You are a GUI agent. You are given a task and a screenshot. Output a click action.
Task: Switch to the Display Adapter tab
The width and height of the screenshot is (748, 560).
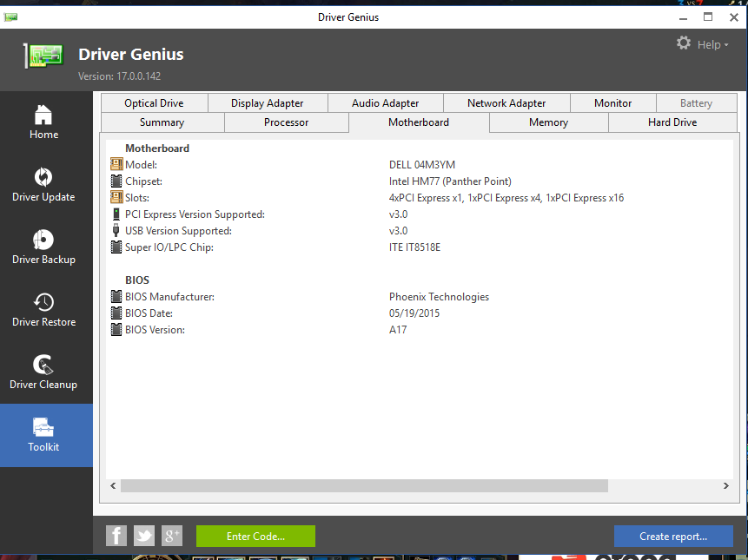tap(268, 103)
